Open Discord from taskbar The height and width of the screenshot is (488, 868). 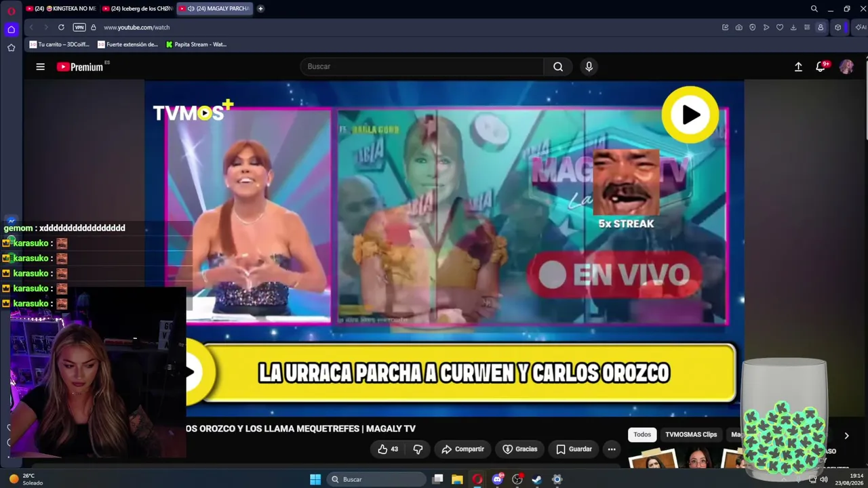(498, 479)
